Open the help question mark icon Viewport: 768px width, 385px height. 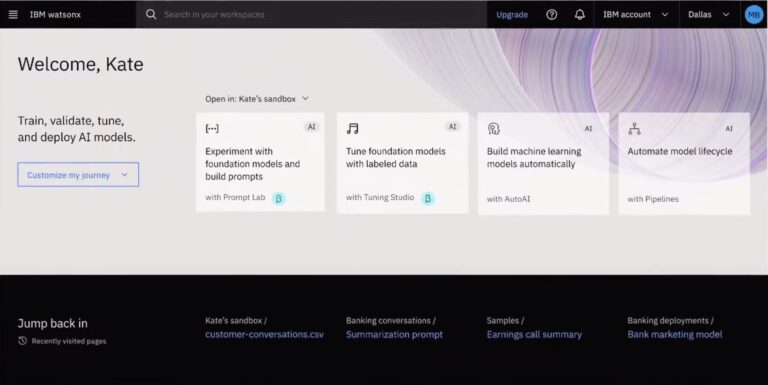pos(552,15)
